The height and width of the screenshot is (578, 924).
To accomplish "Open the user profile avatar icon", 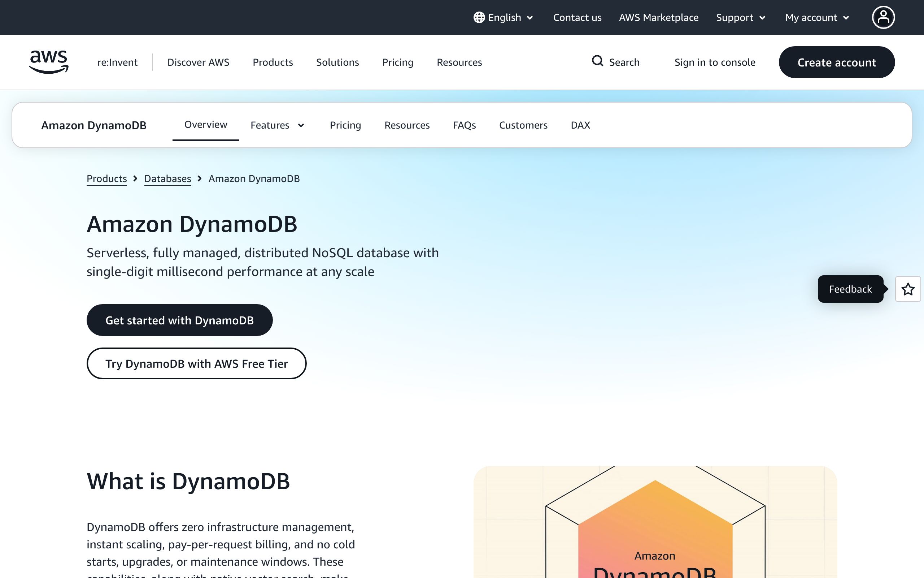I will click(883, 17).
